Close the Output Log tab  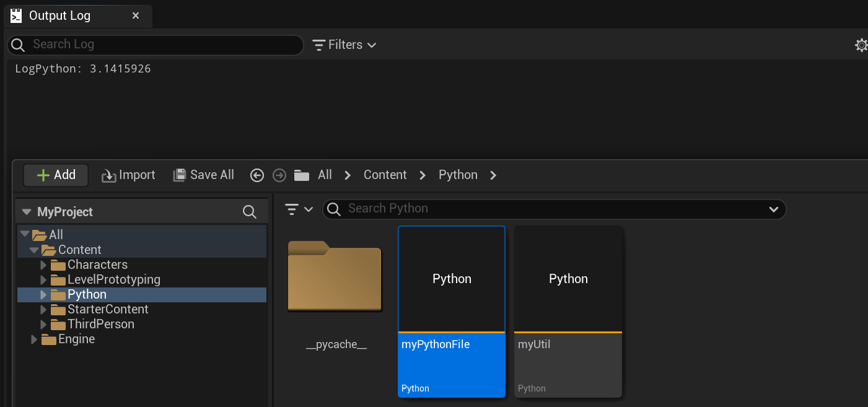136,15
